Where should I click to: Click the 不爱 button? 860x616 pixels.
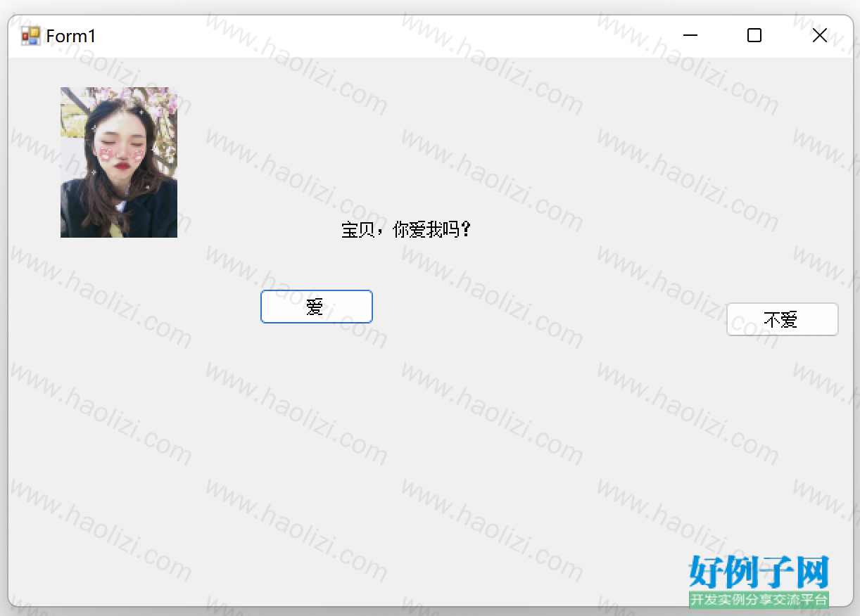point(782,319)
